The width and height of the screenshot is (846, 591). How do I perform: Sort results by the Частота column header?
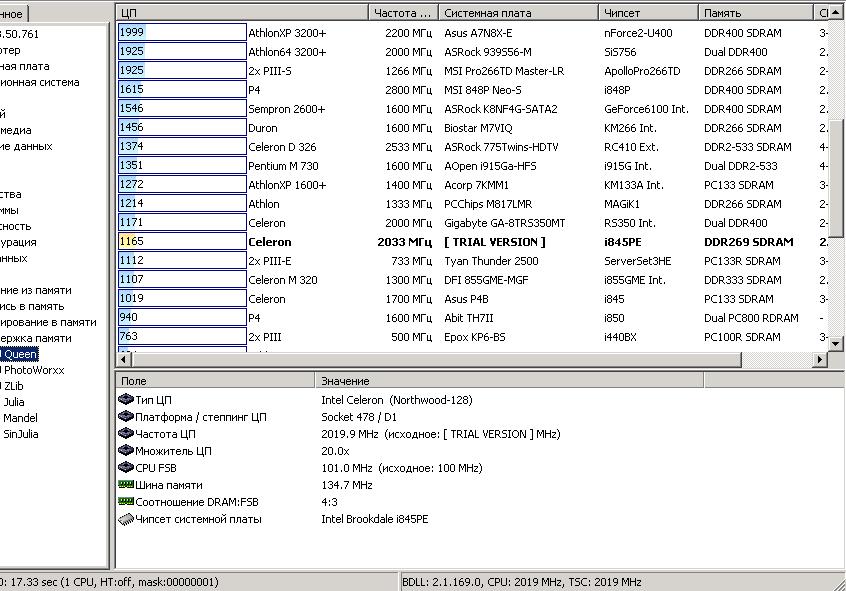(x=403, y=13)
